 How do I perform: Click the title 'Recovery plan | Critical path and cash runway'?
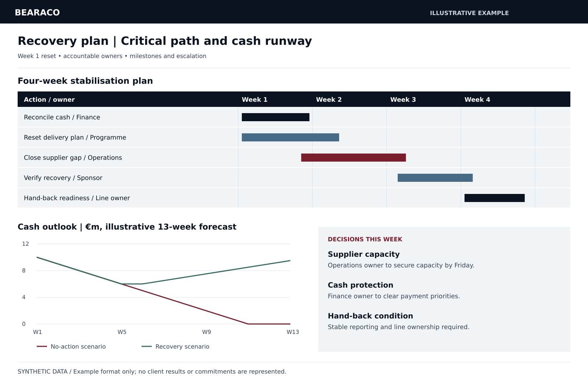click(x=165, y=41)
